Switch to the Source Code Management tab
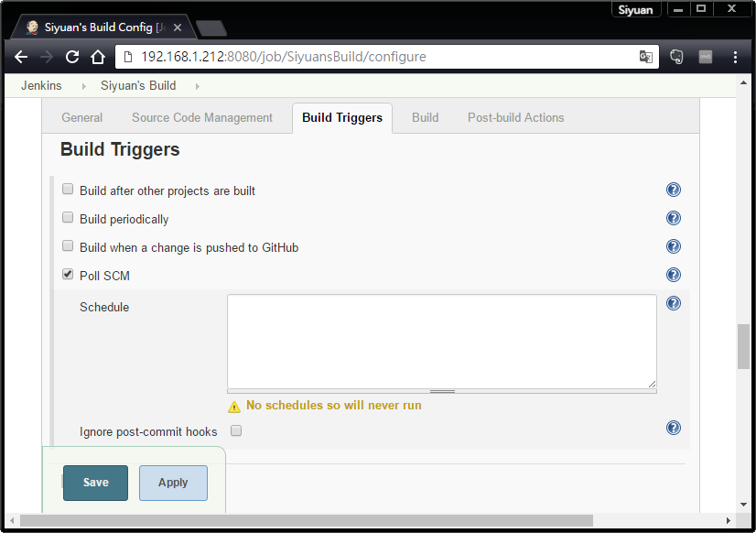Image resolution: width=756 pixels, height=533 pixels. (202, 117)
